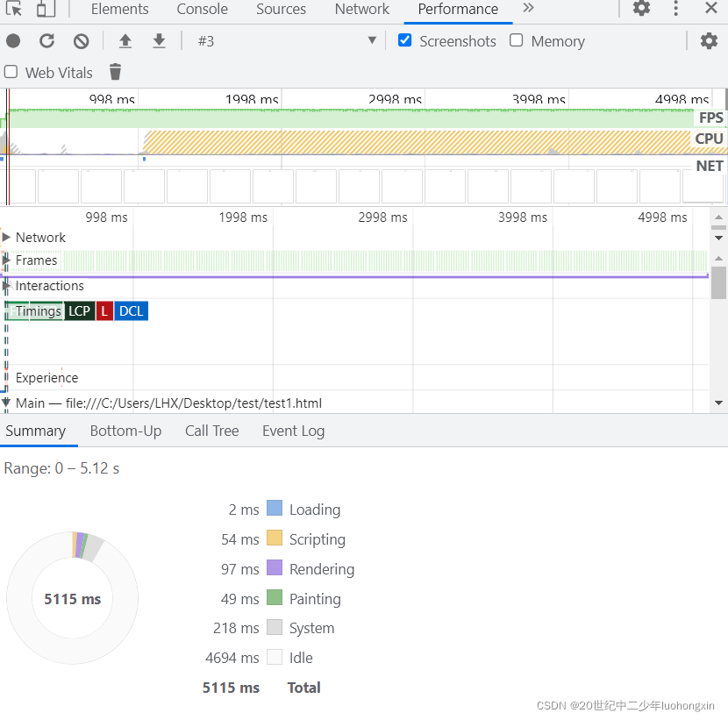
Task: Expand the Network track
Action: coord(6,237)
